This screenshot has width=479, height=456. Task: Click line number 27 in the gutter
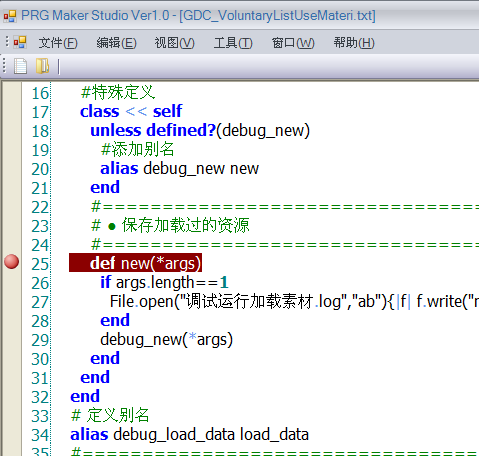coord(40,302)
